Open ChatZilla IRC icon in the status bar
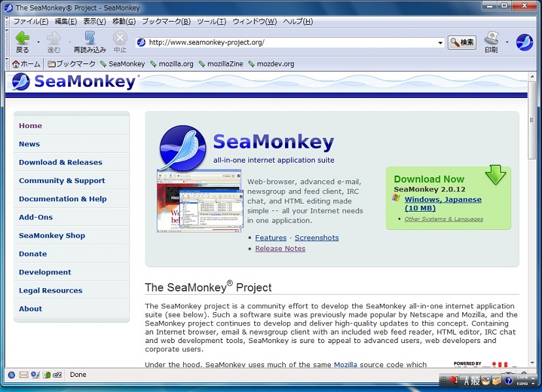This screenshot has width=542, height=392. point(58,375)
